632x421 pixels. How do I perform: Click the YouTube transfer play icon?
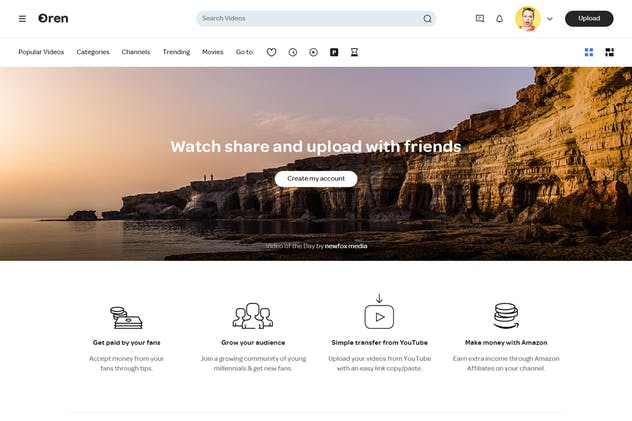pyautogui.click(x=379, y=311)
